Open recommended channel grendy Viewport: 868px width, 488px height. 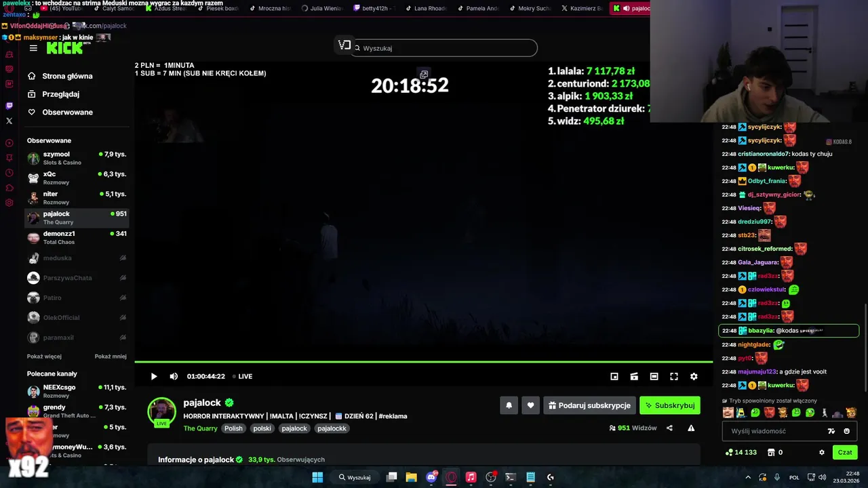pos(77,411)
